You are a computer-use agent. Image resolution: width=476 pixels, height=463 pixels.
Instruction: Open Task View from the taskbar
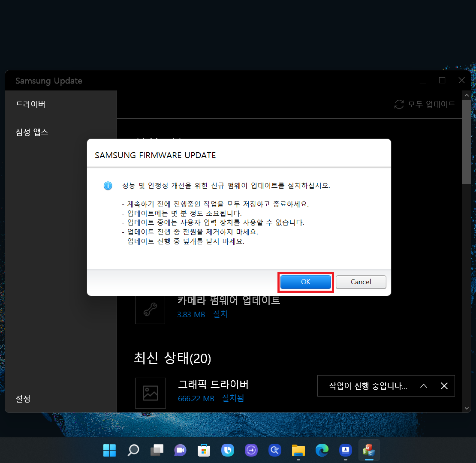coord(157,450)
